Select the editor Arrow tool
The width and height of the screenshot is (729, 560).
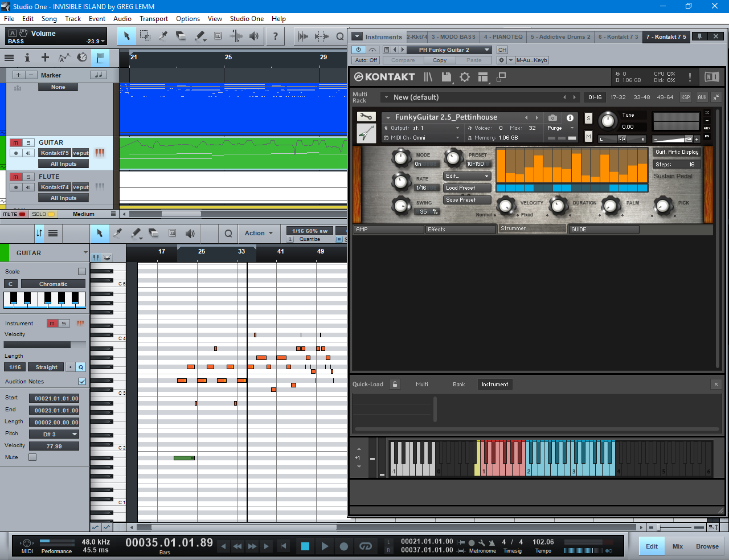click(99, 233)
